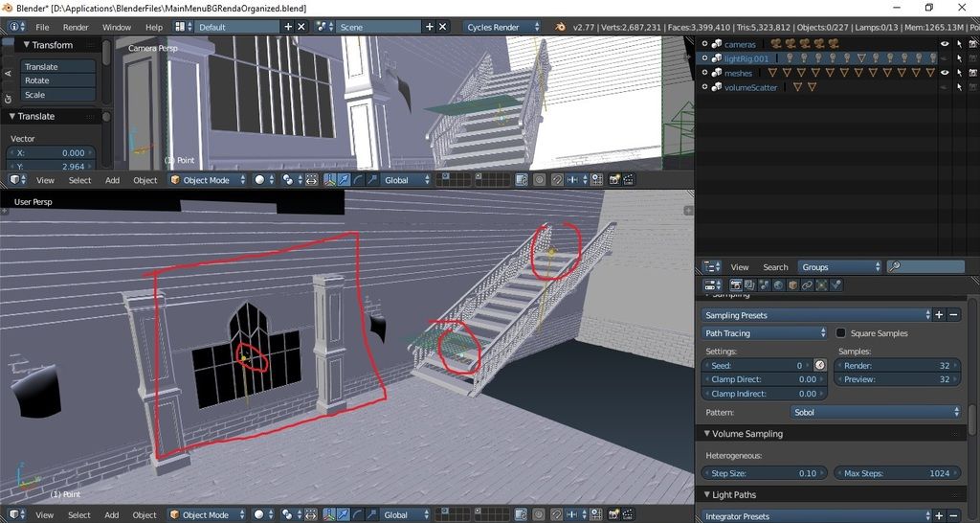Enable rotate manipulator in upper viewport header
The image size is (980, 523).
(x=358, y=180)
